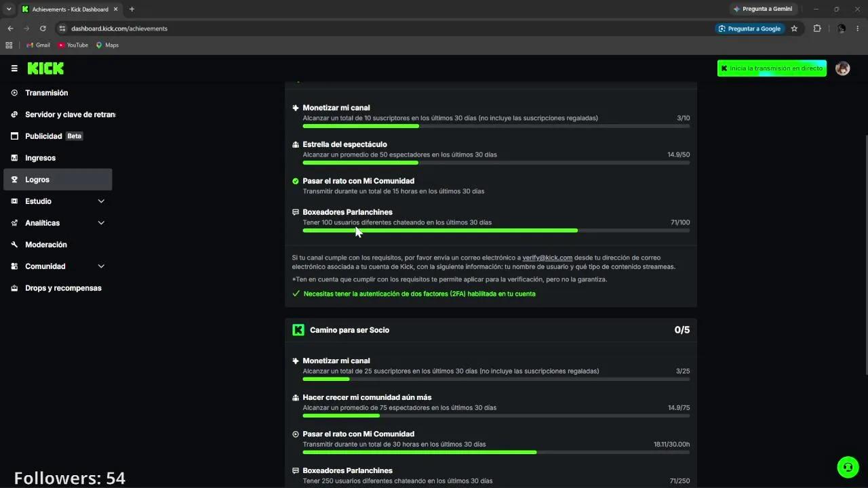Image resolution: width=868 pixels, height=488 pixels.
Task: Open the tab search dropdown arrow
Action: click(9, 9)
